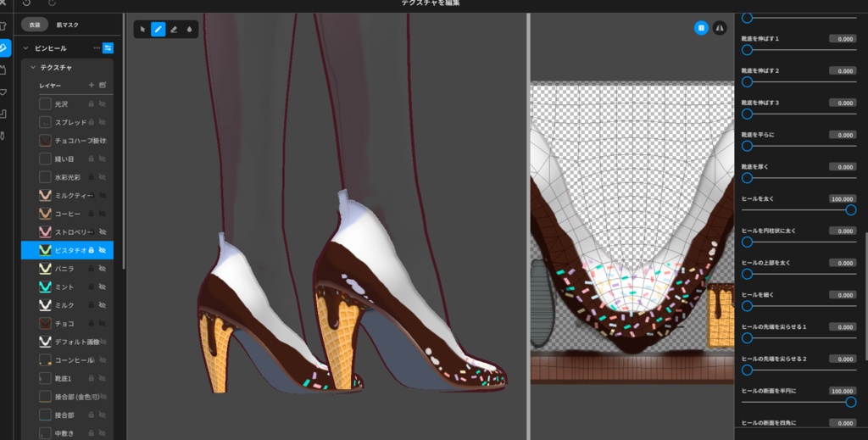Image resolution: width=868 pixels, height=440 pixels.
Task: Open the shoes category in sidebar
Action: 3,47
